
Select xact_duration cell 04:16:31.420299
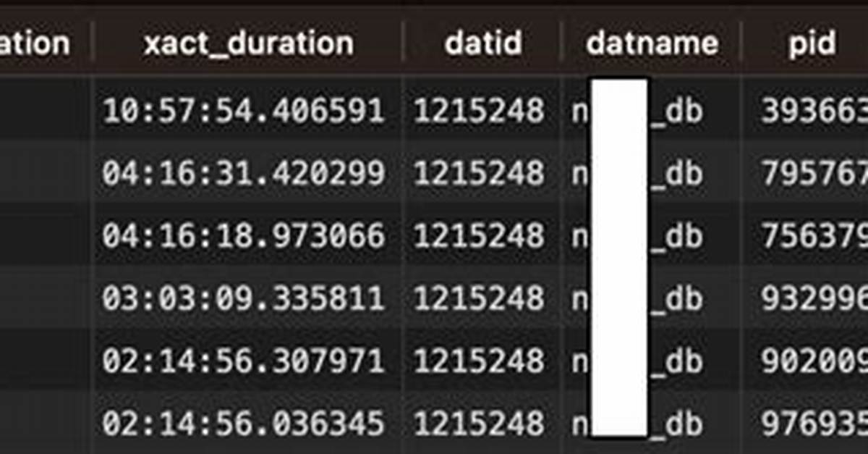click(243, 173)
